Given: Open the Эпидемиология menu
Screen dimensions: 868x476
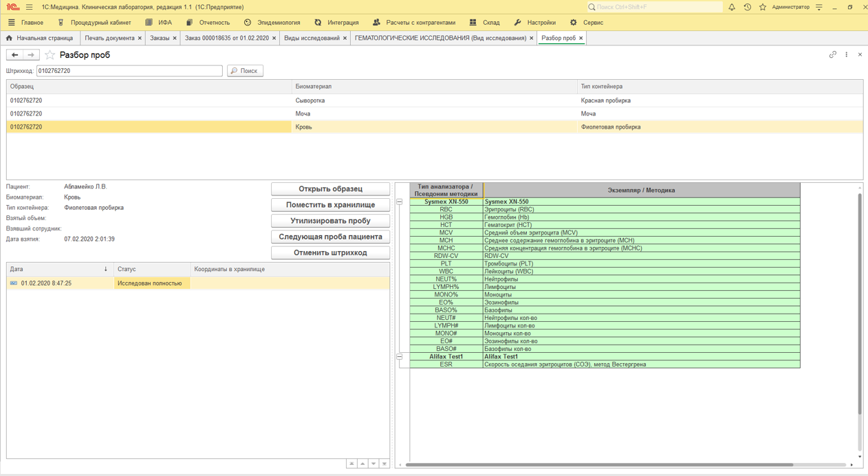Looking at the screenshot, I should pyautogui.click(x=272, y=23).
